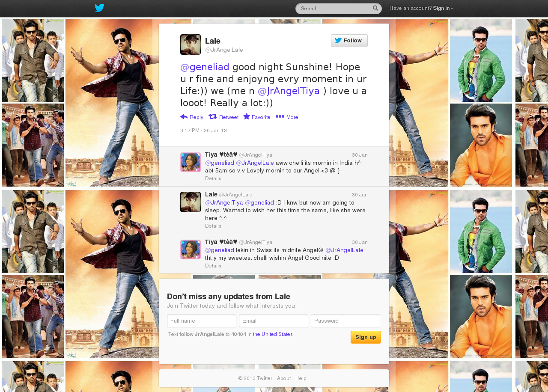Open Tiya's avatar on the 'aww chelli' reply

click(191, 162)
